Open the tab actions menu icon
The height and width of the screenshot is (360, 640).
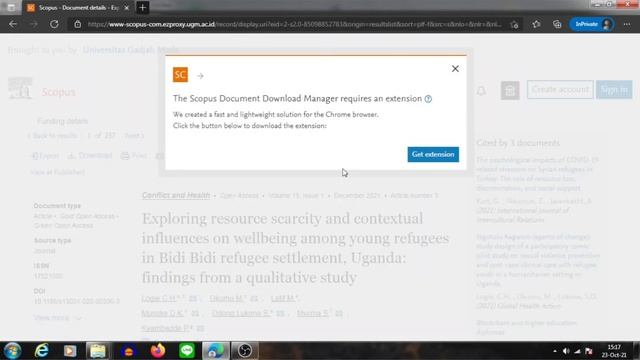[x=11, y=7]
